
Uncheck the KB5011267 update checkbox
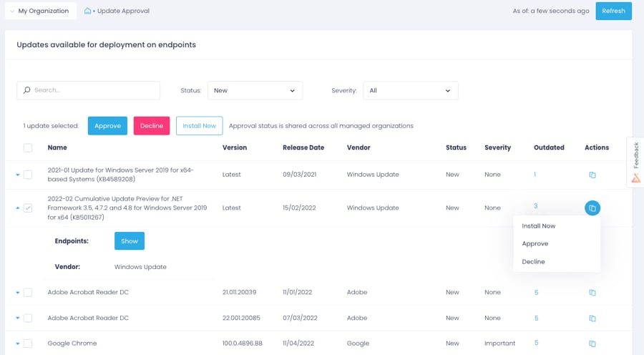(x=28, y=208)
